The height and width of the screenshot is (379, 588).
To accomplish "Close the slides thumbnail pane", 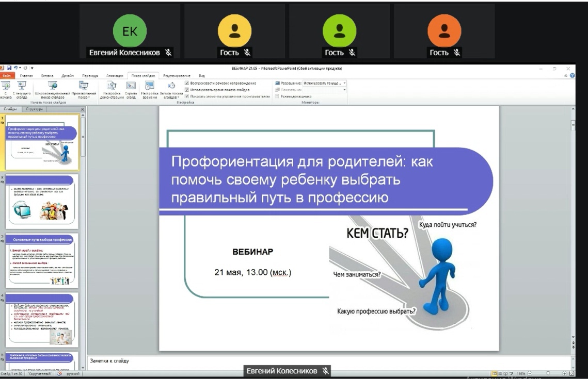I will (x=83, y=109).
